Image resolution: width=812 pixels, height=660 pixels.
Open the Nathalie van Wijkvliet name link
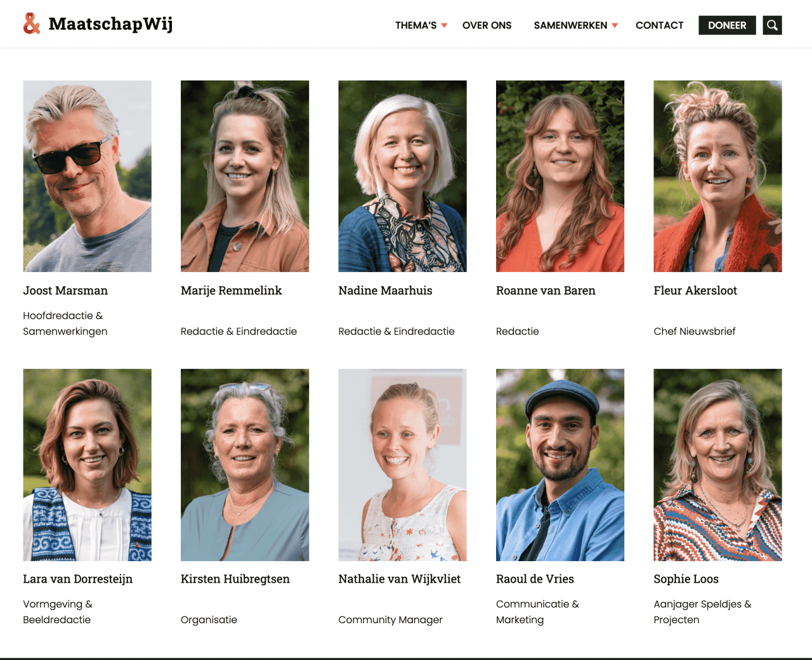click(x=400, y=579)
